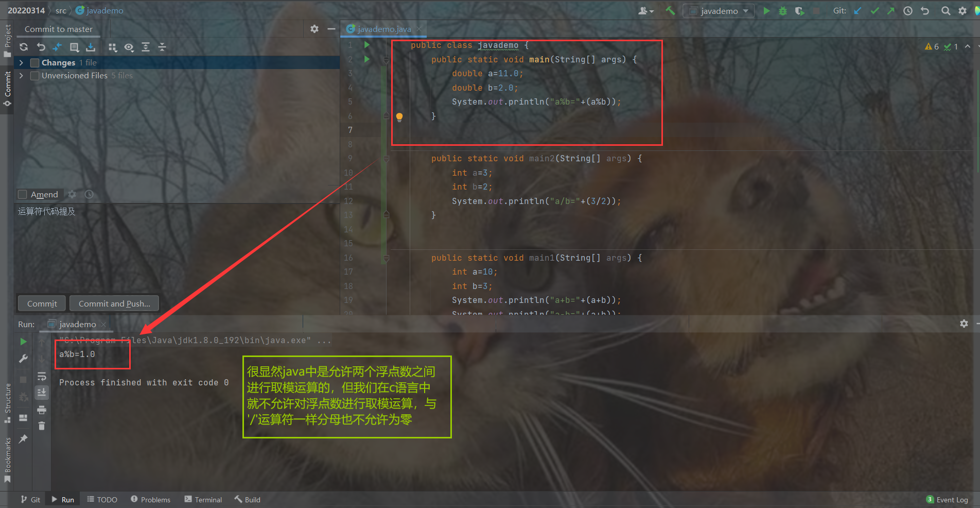Image resolution: width=980 pixels, height=508 pixels.
Task: Toggle soft-wrap in Run console
Action: point(42,376)
